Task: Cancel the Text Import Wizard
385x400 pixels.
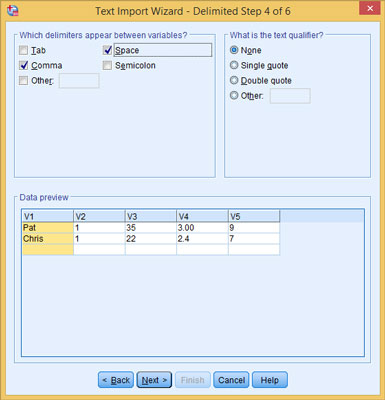Action: click(231, 380)
